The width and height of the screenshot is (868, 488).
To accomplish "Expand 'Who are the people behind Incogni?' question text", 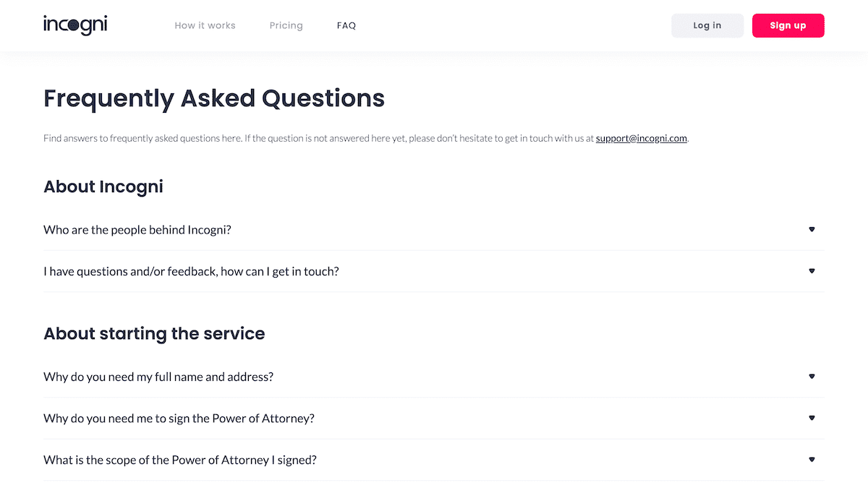I will point(137,230).
